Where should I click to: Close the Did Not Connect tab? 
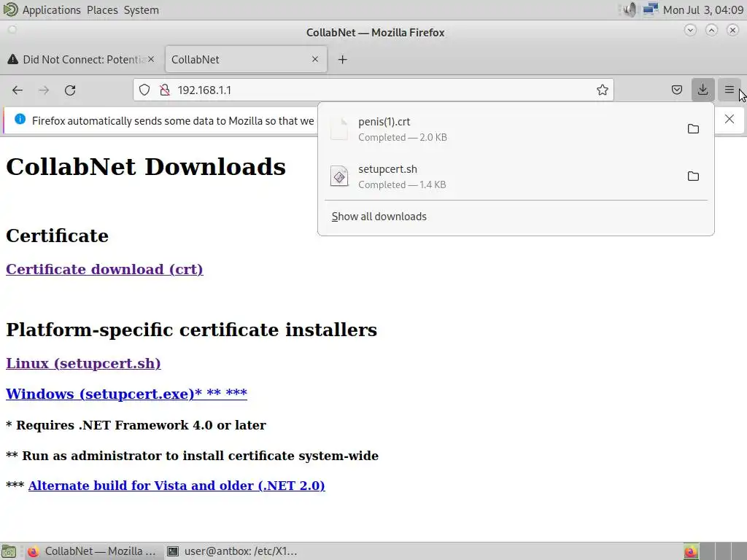coord(151,59)
